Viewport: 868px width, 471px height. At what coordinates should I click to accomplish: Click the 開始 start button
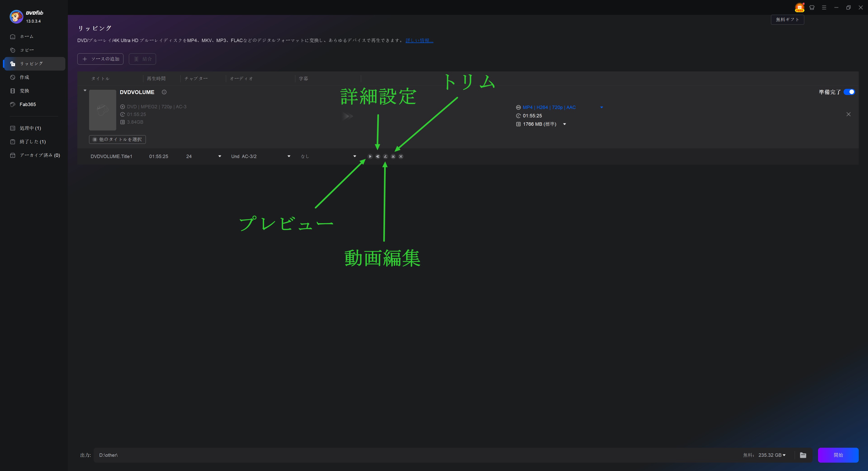(x=838, y=455)
